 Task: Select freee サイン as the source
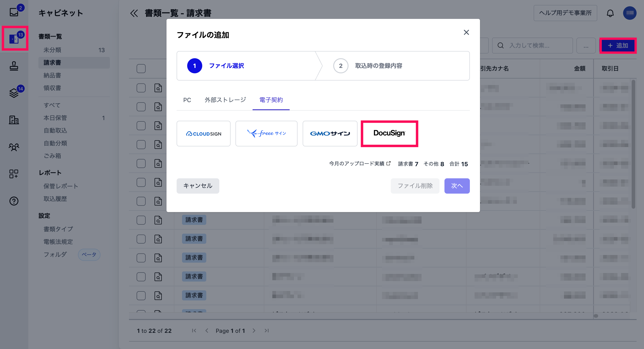click(x=266, y=134)
